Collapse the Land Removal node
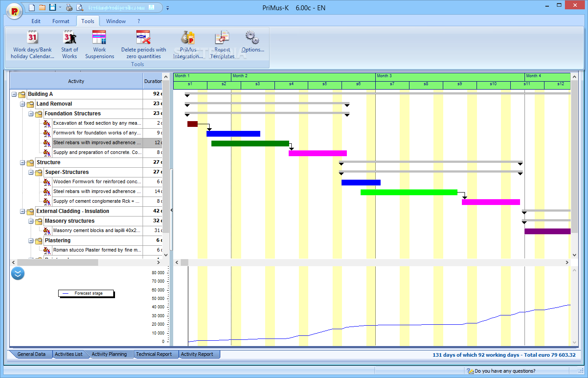 pyautogui.click(x=23, y=104)
